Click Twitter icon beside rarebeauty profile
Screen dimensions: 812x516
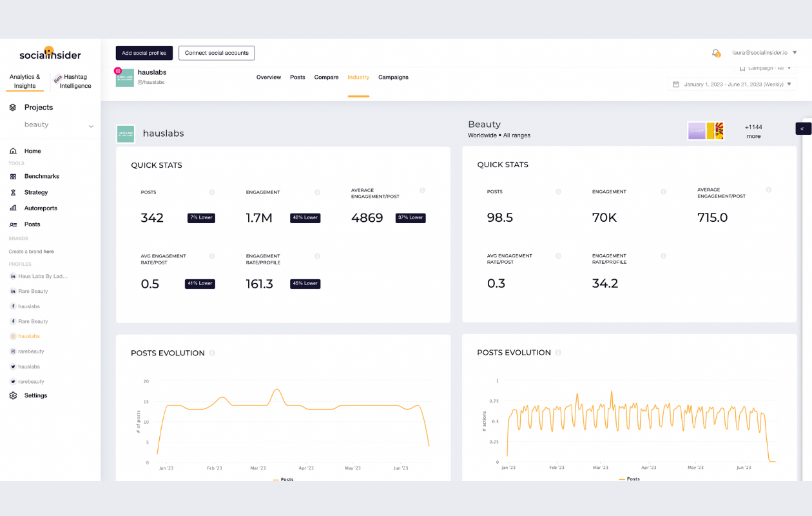click(x=13, y=382)
